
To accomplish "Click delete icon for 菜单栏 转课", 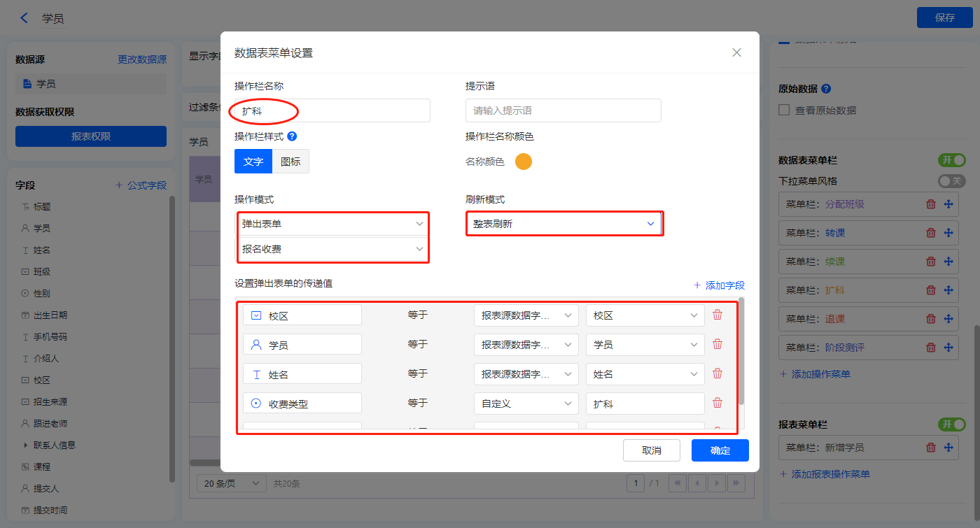I will coord(931,233).
